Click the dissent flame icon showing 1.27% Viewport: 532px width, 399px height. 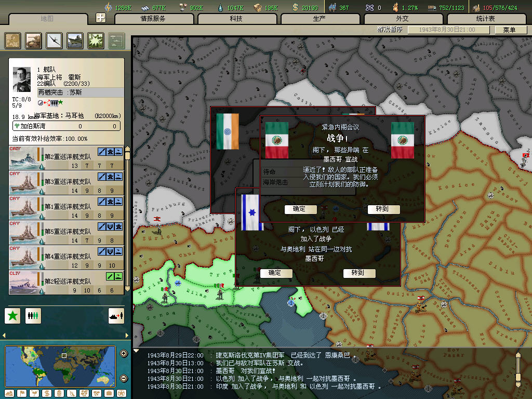[x=395, y=7]
